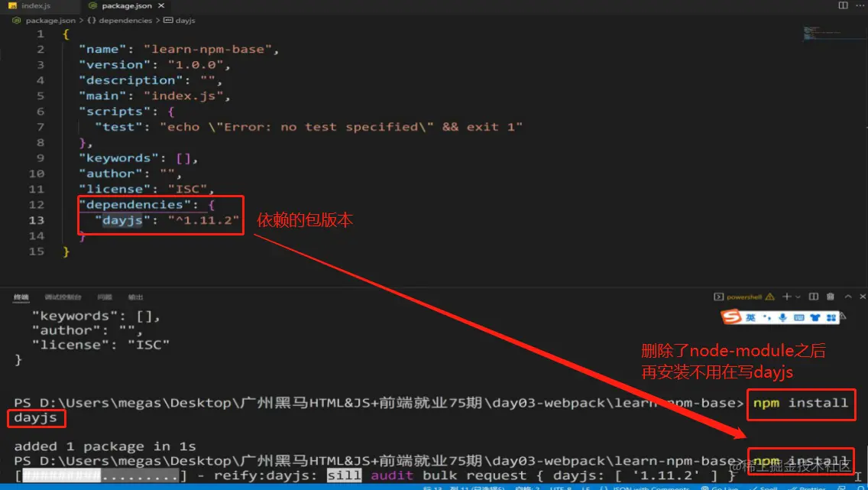Select the microphone voice input on Sogou toolbar

pyautogui.click(x=783, y=317)
